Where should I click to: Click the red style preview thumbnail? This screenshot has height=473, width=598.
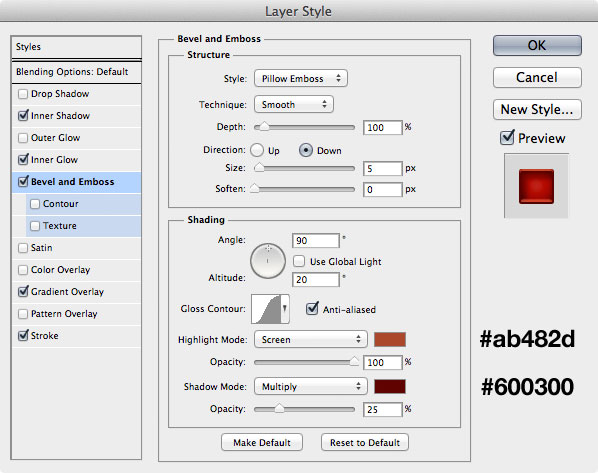tap(536, 186)
